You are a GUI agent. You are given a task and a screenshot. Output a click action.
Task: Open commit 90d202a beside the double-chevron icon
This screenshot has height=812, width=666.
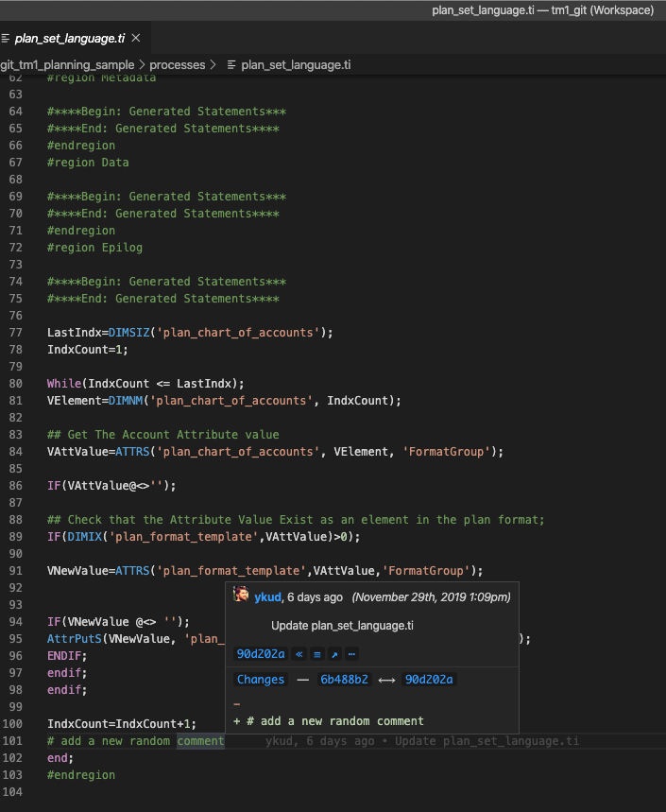point(261,654)
